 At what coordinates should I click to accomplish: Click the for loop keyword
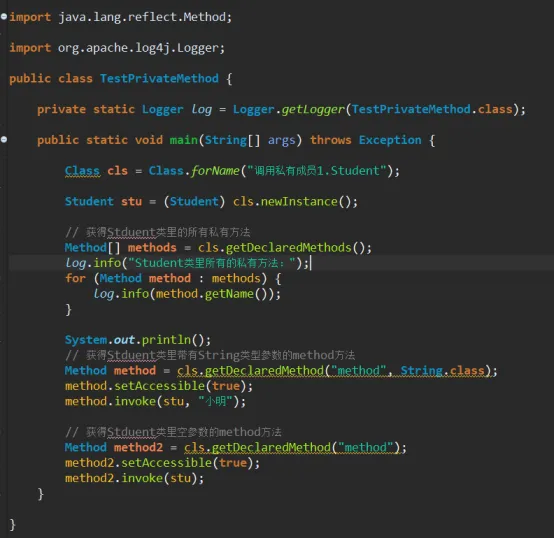tap(75, 278)
